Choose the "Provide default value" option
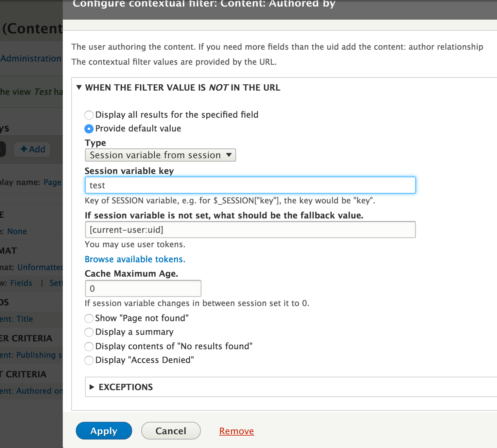497x448 pixels. point(89,129)
